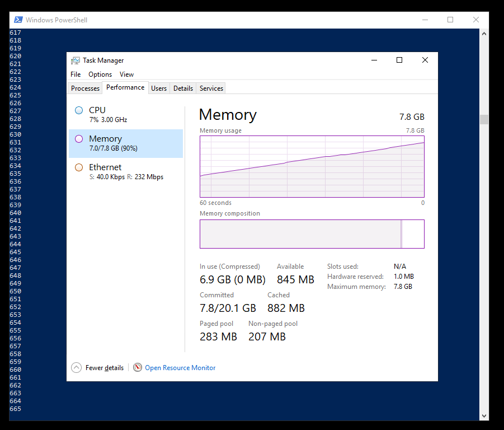Click PowerShell output line 665
The height and width of the screenshot is (430, 504).
(x=15, y=409)
